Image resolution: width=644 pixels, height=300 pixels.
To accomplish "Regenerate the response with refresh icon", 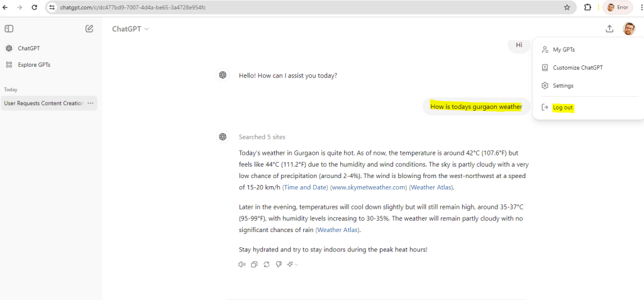I will click(266, 265).
